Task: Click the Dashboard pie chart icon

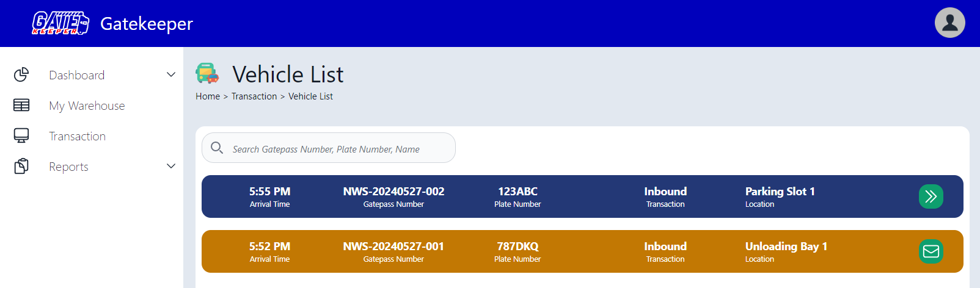Action: click(21, 74)
